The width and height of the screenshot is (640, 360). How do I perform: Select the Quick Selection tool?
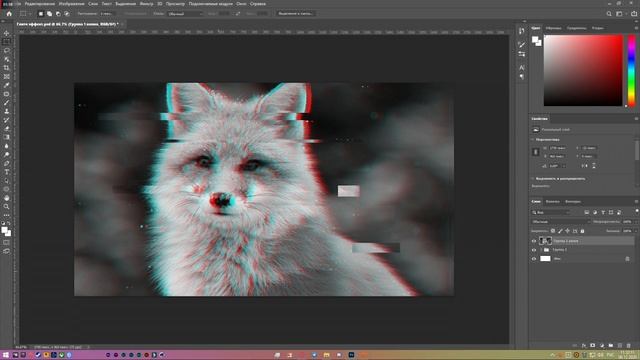point(7,59)
